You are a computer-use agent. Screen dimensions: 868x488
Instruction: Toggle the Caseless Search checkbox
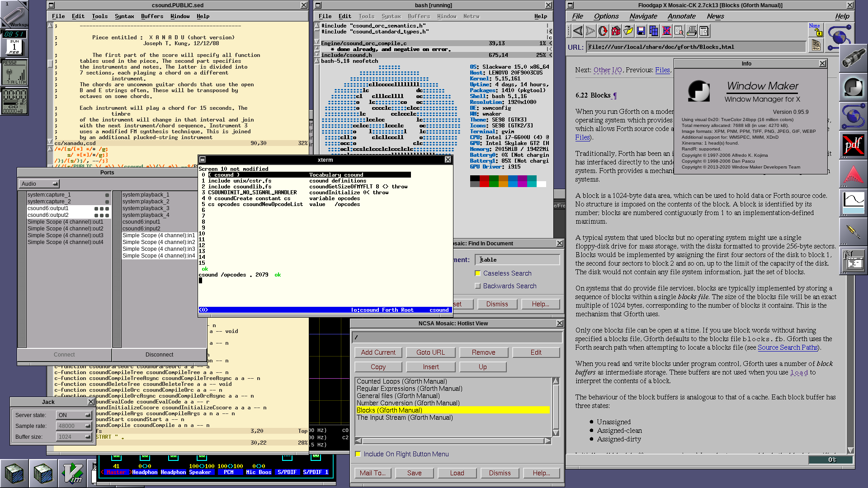point(477,273)
